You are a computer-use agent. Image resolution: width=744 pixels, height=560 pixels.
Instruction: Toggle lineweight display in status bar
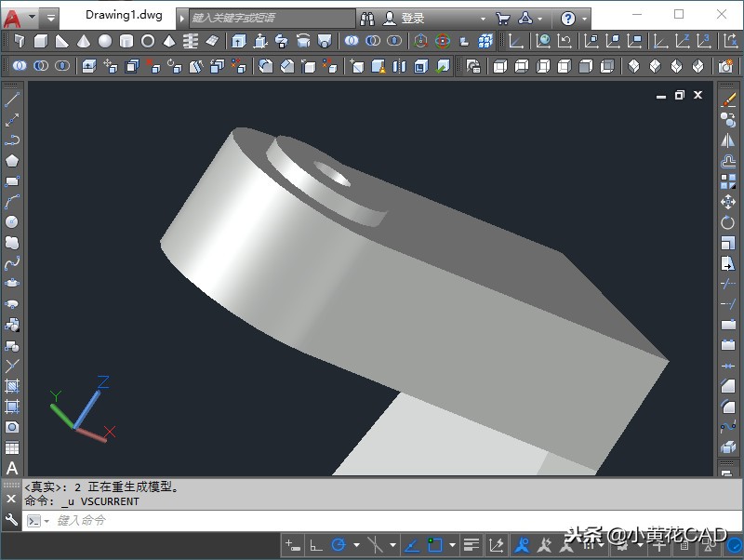click(x=472, y=545)
